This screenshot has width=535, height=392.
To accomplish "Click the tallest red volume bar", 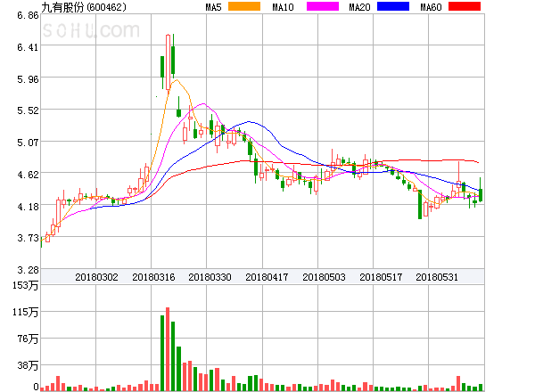I will 168,349.
